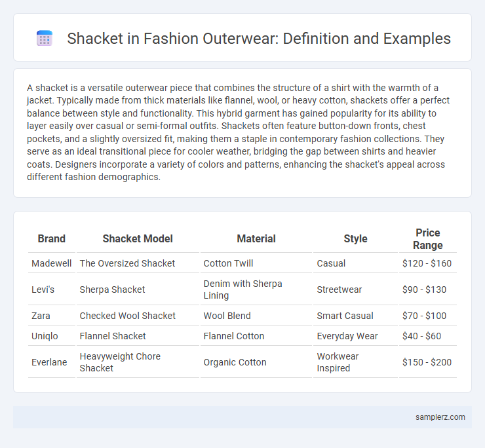Click the '$70 - $100' price cell

pos(428,316)
